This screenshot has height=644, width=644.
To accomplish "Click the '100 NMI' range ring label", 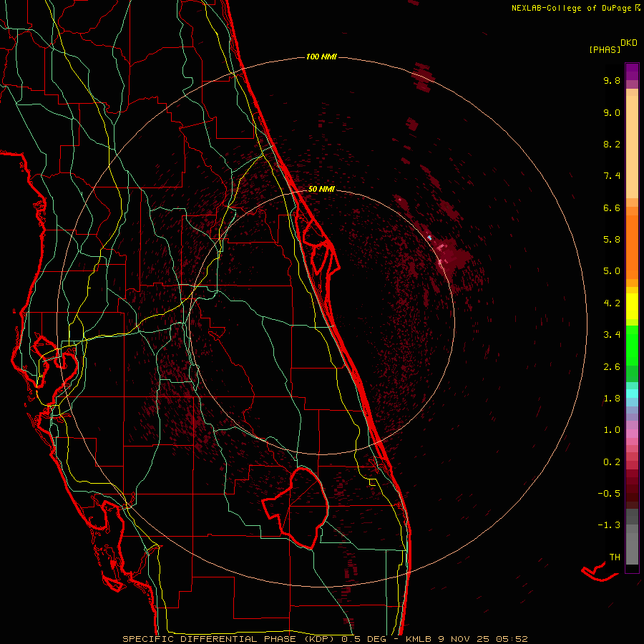I will [321, 57].
